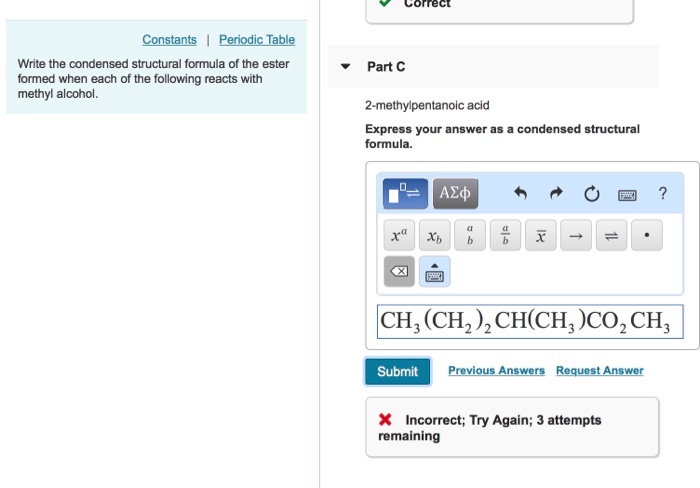Click the Part C heading text
Viewport: 700px width, 488px height.
point(386,67)
